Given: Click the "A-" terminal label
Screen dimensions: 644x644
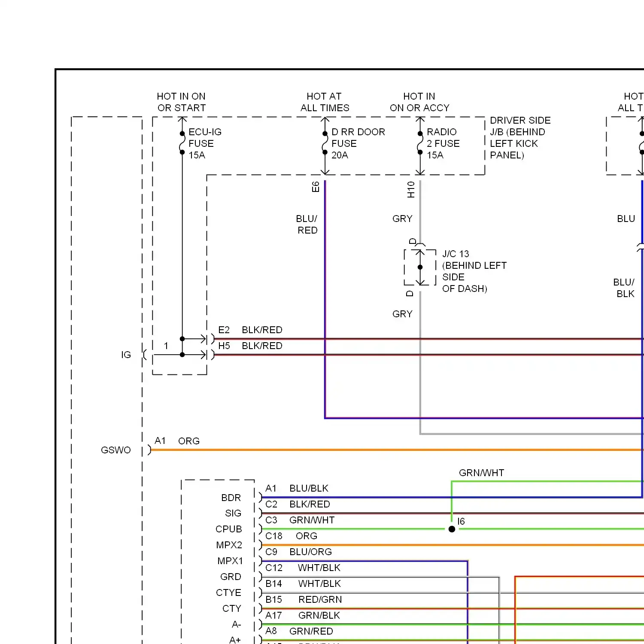Looking at the screenshot, I should click(237, 624).
